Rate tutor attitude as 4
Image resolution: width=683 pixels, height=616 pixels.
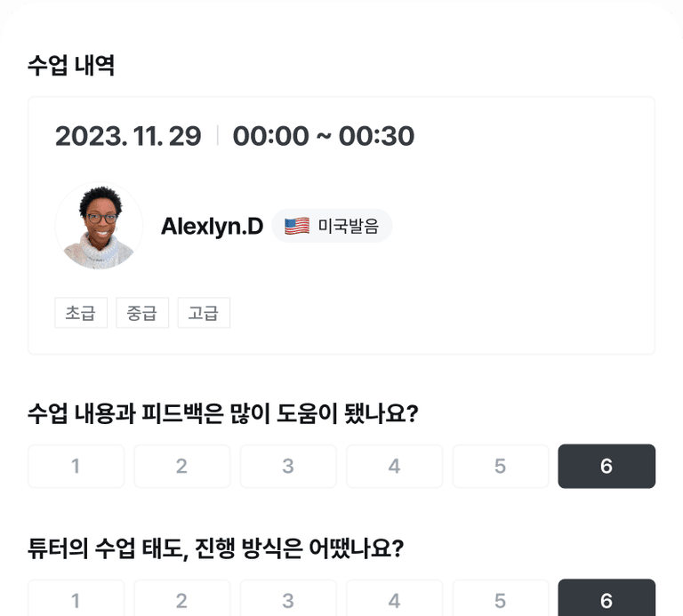tap(394, 598)
